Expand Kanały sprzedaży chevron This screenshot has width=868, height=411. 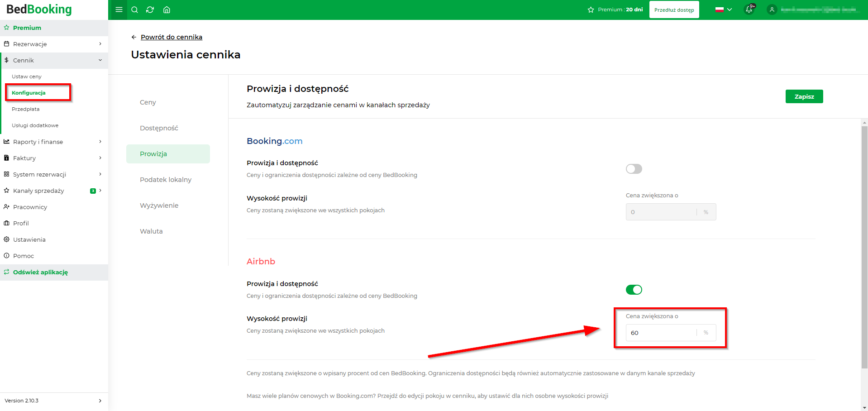[x=100, y=191]
